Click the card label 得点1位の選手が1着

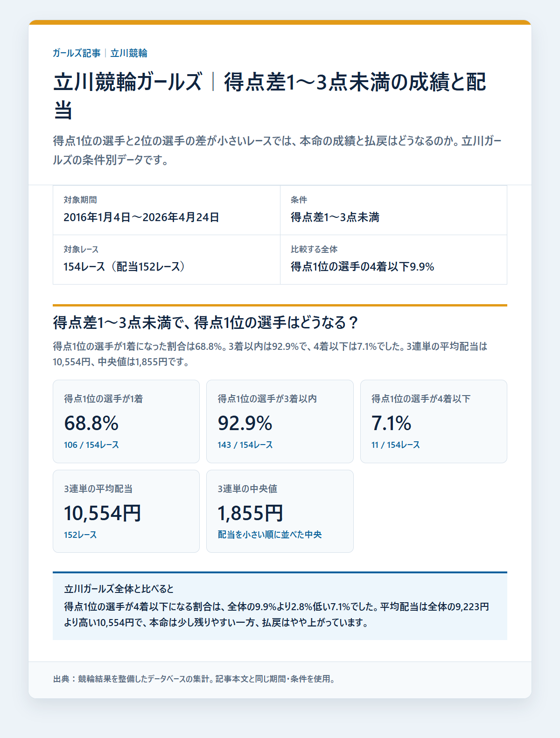(104, 399)
